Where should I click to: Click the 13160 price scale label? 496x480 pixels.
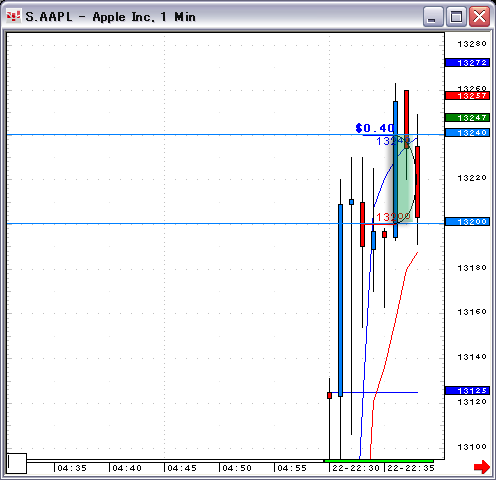click(472, 312)
